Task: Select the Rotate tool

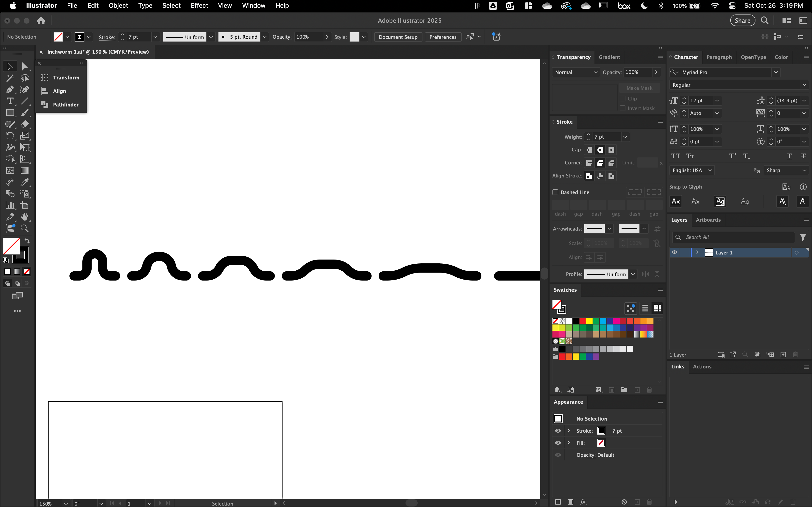Action: coord(10,135)
